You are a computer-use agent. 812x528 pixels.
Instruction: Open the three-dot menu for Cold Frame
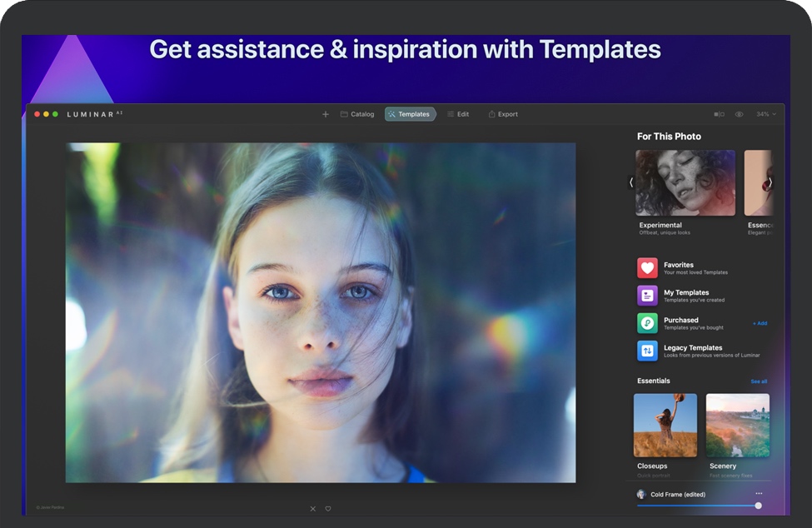[759, 494]
